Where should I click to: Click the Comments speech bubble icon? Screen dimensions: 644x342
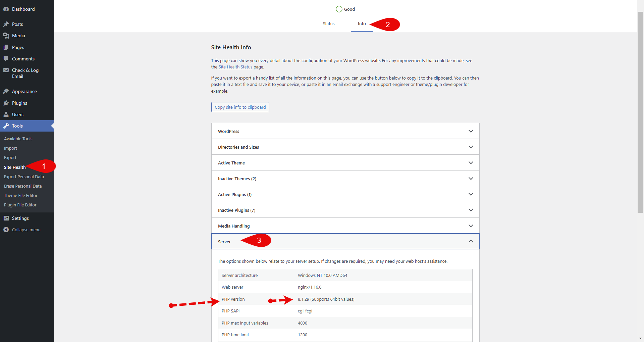pyautogui.click(x=6, y=59)
